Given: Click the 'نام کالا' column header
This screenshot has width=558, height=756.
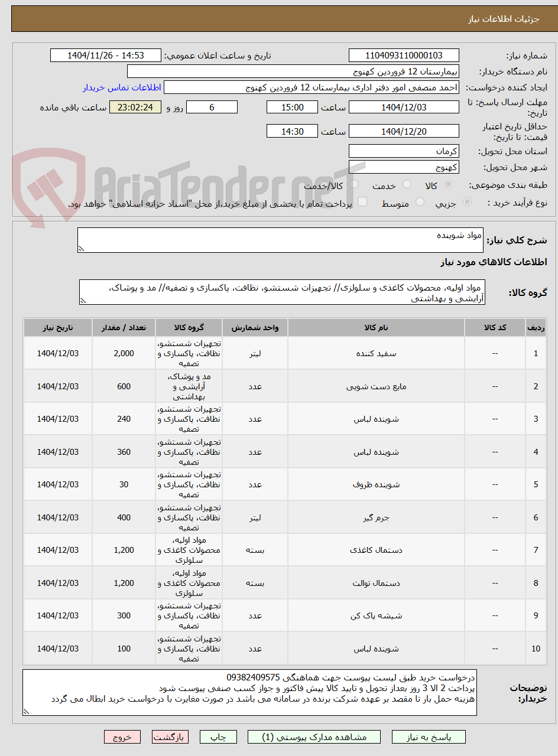Looking at the screenshot, I should (376, 327).
